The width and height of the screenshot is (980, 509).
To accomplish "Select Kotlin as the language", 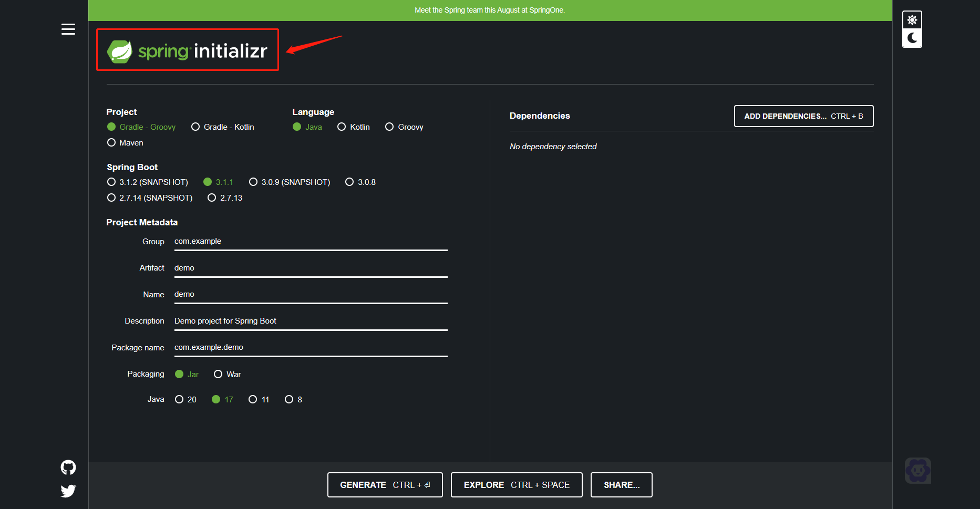I will [x=342, y=127].
